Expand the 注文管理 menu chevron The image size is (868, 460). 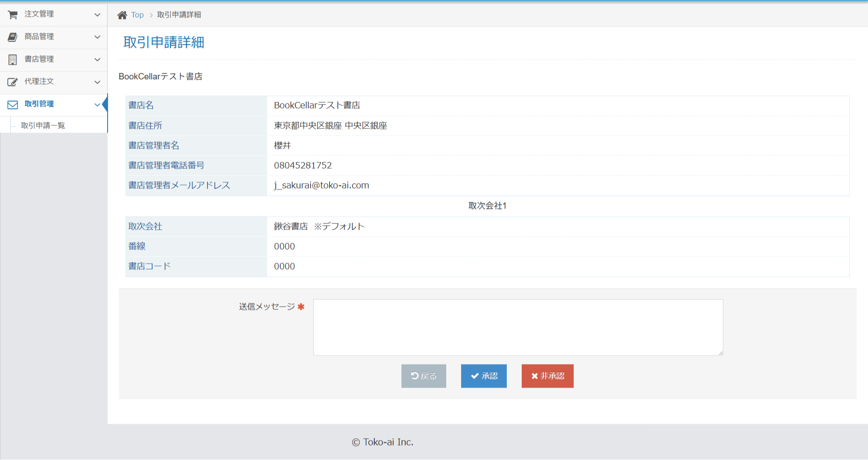tap(97, 14)
